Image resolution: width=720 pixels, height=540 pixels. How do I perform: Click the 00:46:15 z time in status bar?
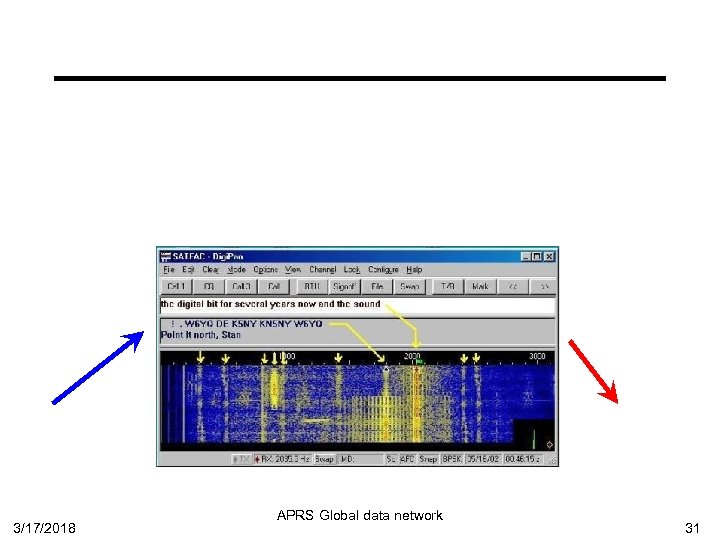pos(523,459)
